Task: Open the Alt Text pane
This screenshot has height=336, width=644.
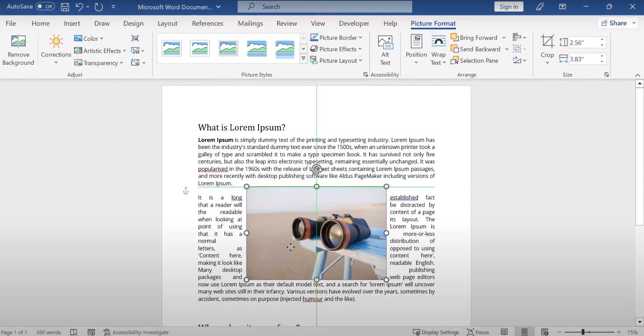Action: [x=385, y=42]
